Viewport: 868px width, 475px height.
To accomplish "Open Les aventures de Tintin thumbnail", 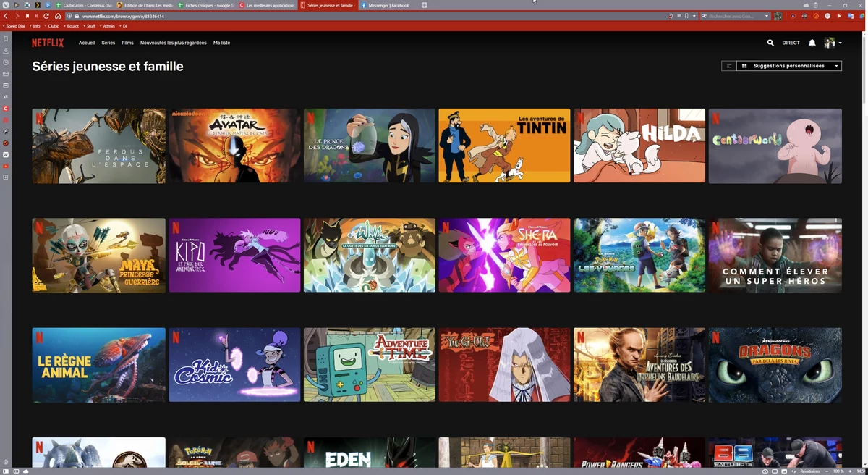I will point(504,146).
